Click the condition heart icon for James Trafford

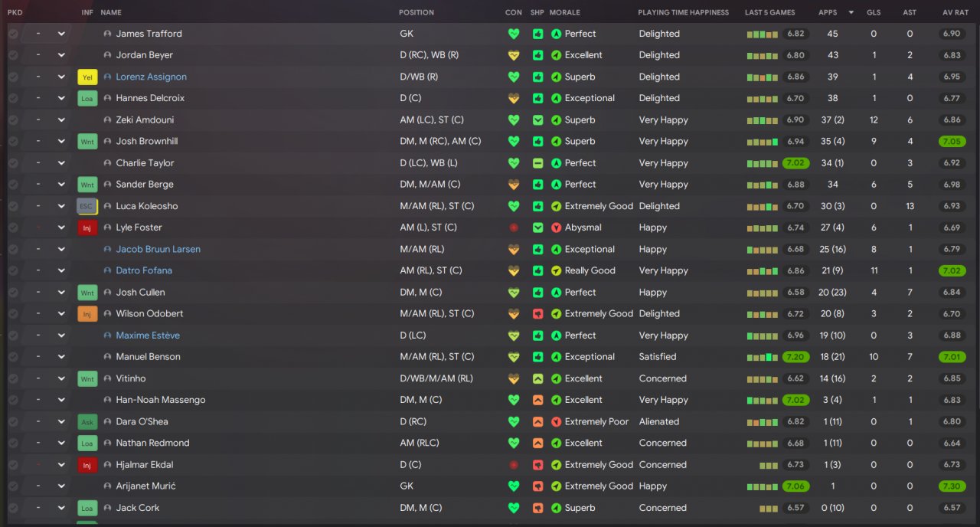coord(513,34)
